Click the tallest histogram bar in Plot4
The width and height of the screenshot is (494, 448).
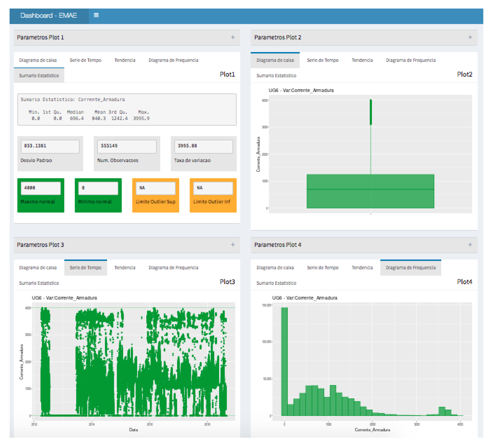pos(284,361)
